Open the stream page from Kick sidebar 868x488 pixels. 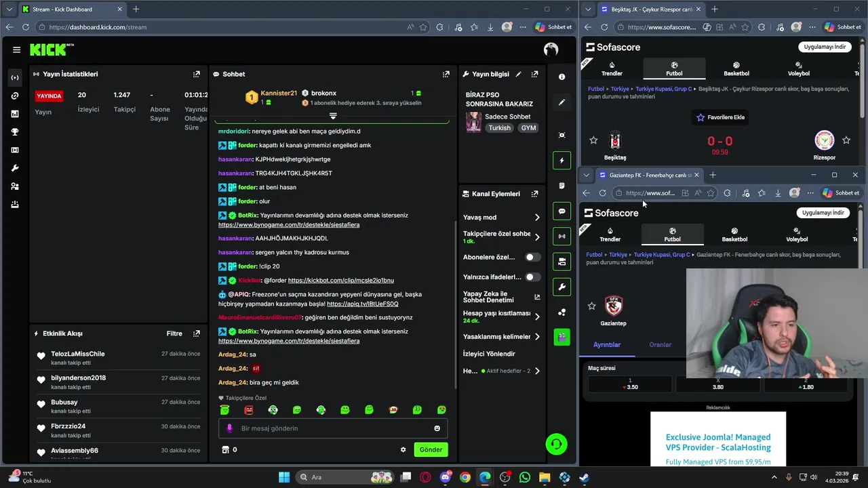(x=15, y=77)
